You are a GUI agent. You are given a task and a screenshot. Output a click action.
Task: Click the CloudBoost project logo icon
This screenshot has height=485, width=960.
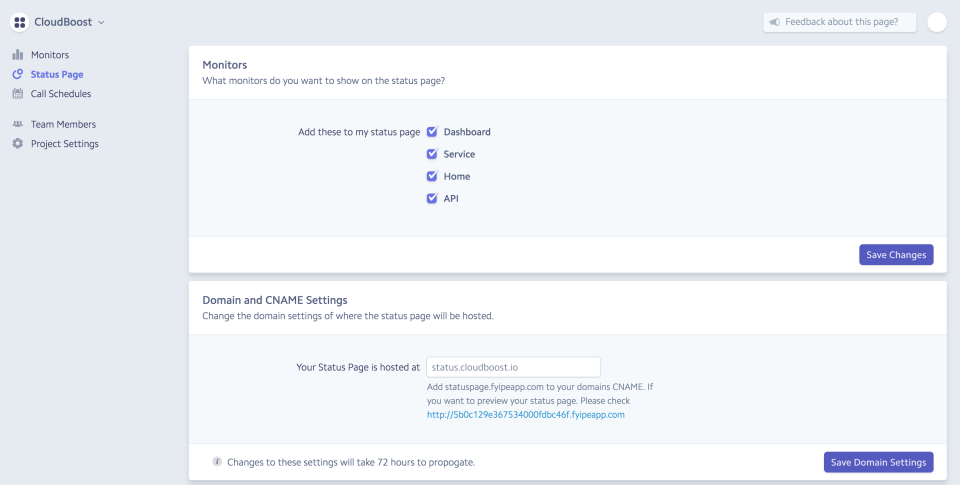pyautogui.click(x=19, y=22)
